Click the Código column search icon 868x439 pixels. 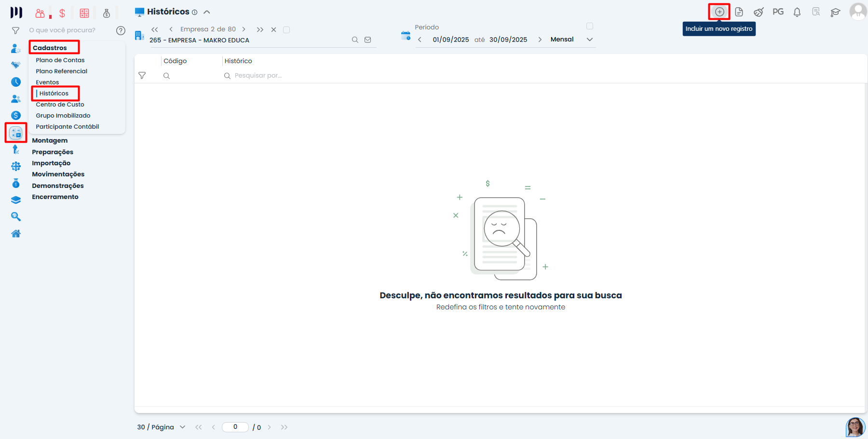click(166, 76)
